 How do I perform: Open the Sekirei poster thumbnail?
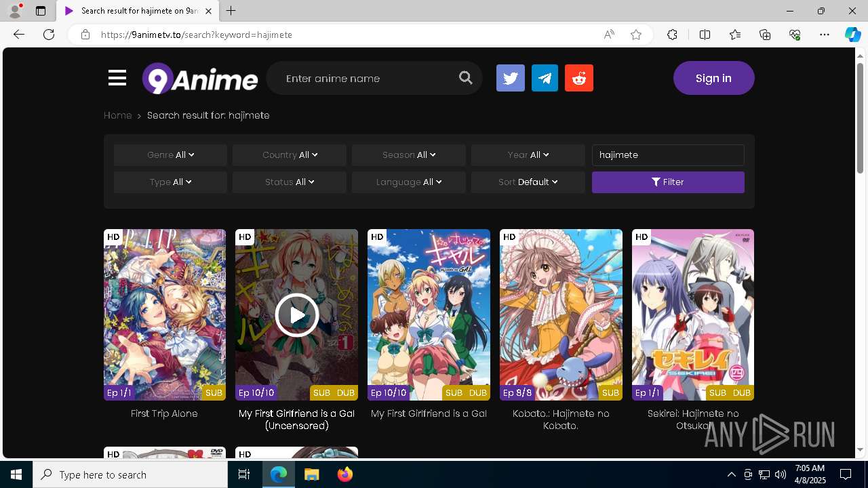click(x=693, y=314)
